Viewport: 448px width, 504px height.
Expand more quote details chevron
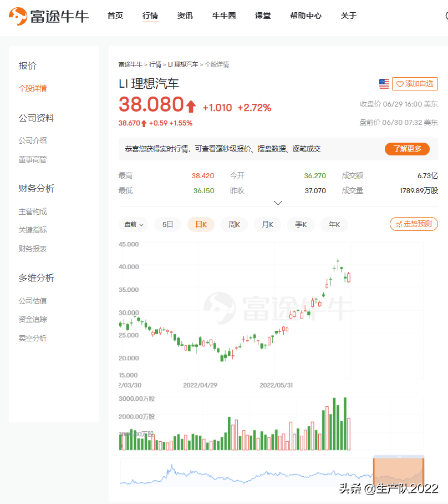tap(278, 203)
